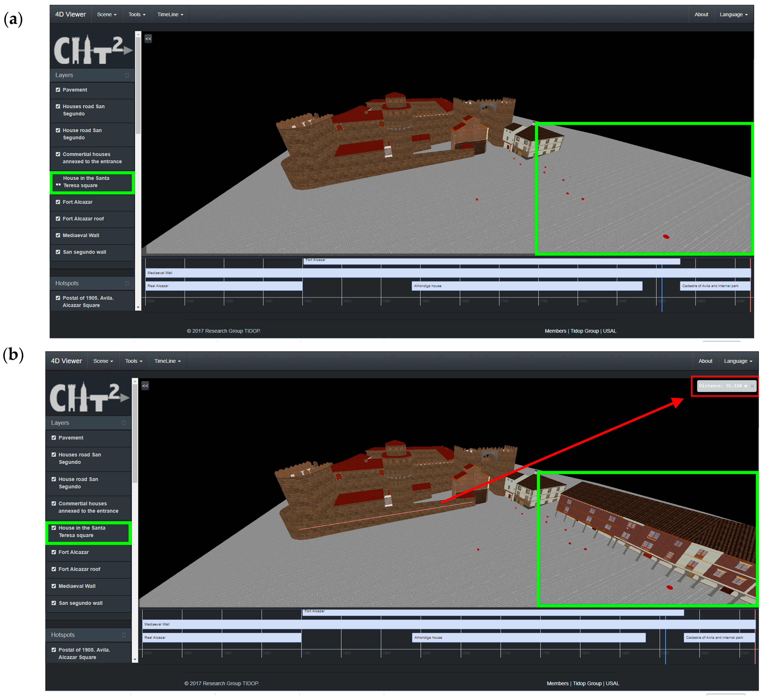Screen dimensions: 763x700
Task: Open the Members link in upper footer
Action: coord(555,331)
